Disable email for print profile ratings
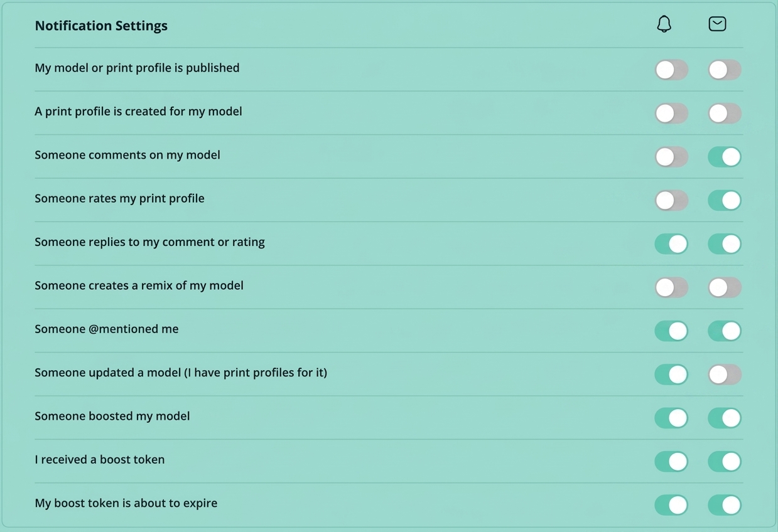The height and width of the screenshot is (532, 778). (725, 200)
